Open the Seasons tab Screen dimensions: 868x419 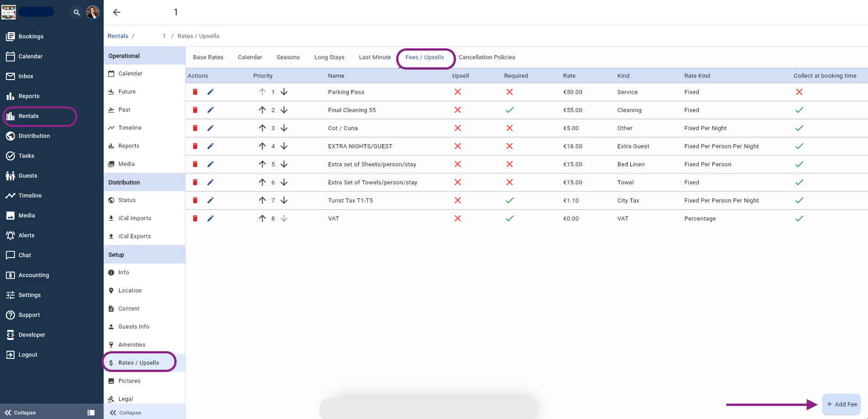pos(288,57)
